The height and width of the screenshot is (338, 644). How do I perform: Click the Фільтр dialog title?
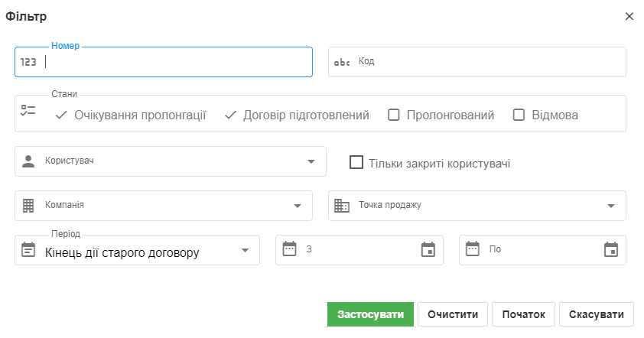tap(26, 16)
